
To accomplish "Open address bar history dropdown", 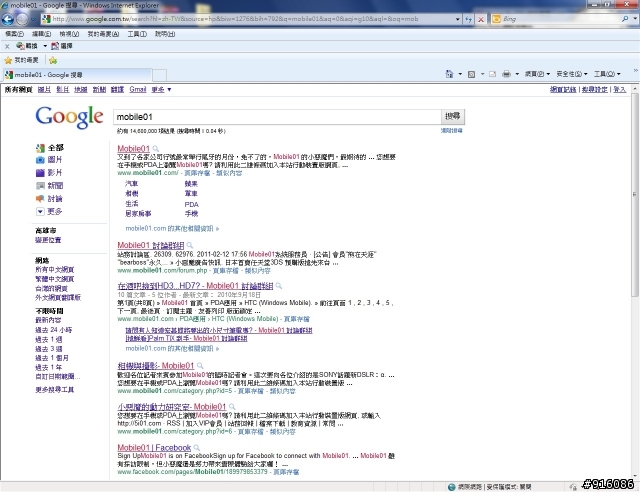I will (x=458, y=19).
